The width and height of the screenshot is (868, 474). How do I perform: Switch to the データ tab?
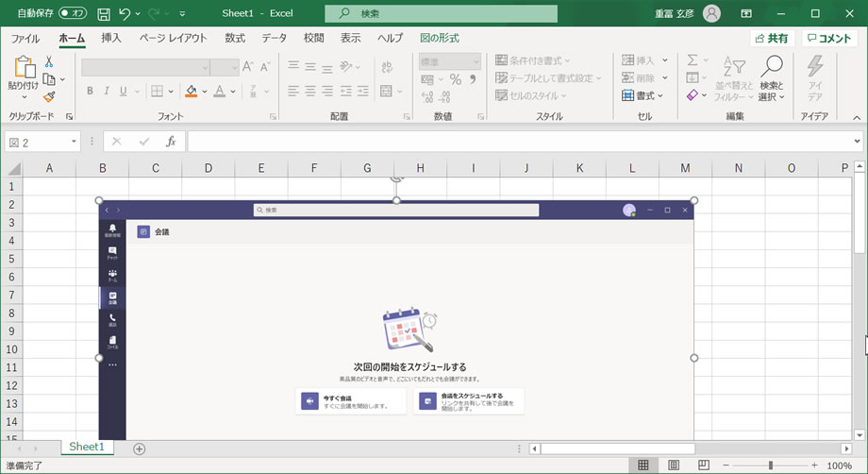pyautogui.click(x=274, y=38)
